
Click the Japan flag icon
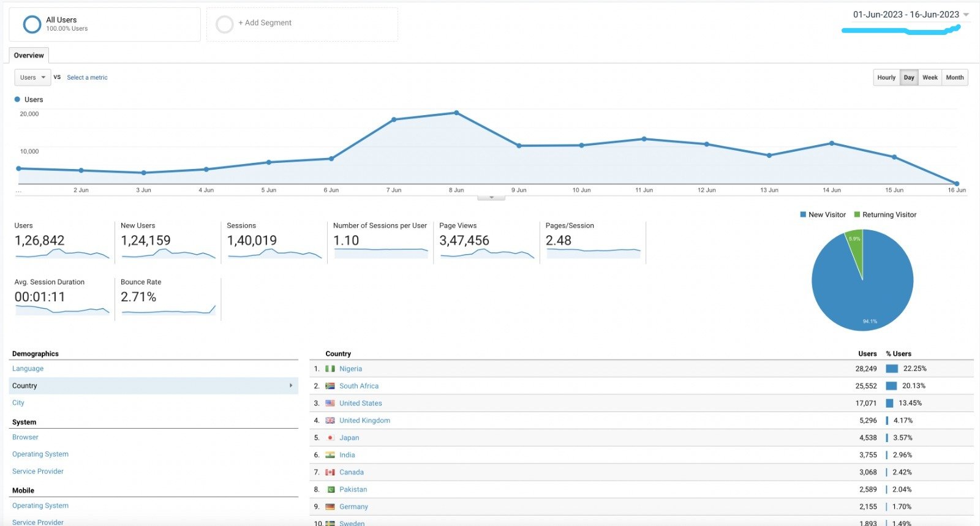tap(330, 438)
